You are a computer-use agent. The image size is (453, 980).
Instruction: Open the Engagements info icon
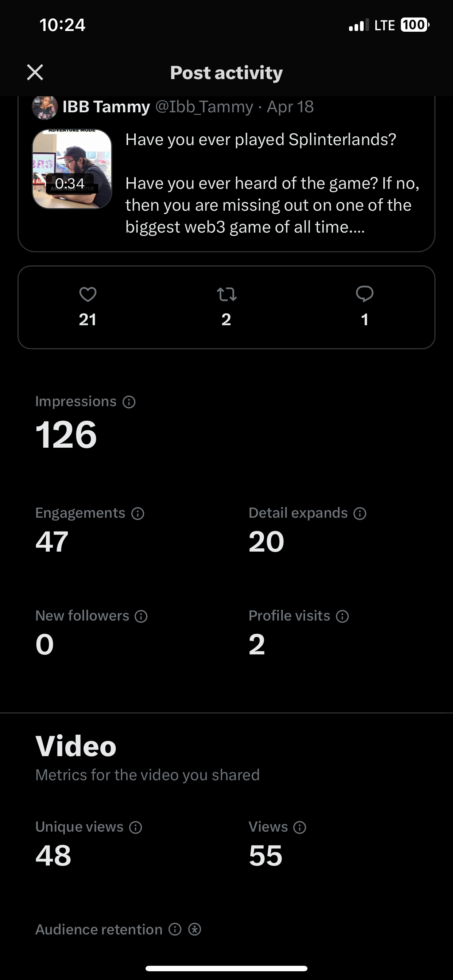click(138, 514)
